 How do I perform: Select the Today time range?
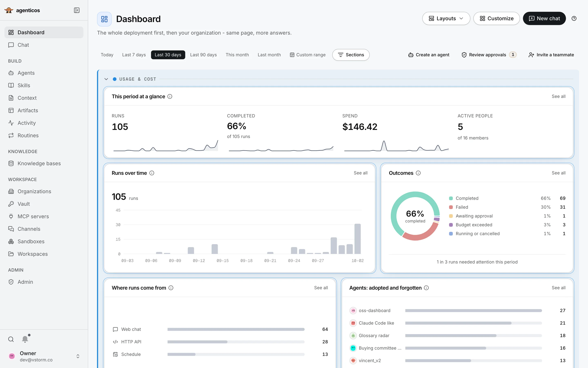tap(107, 55)
